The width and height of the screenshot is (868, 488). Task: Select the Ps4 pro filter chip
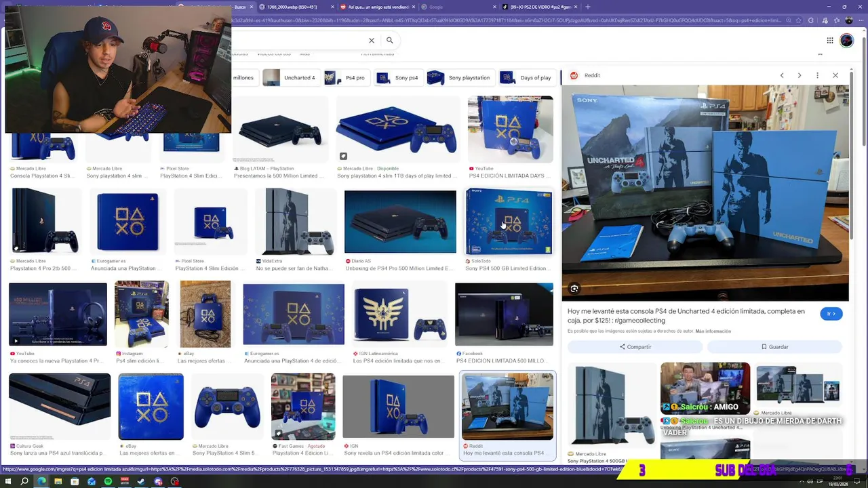click(x=346, y=78)
